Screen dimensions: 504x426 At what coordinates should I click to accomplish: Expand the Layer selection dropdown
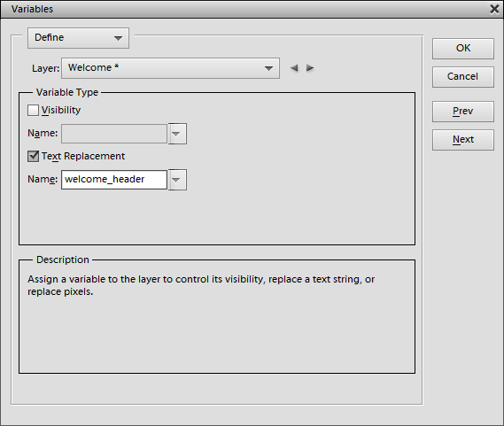click(x=170, y=68)
